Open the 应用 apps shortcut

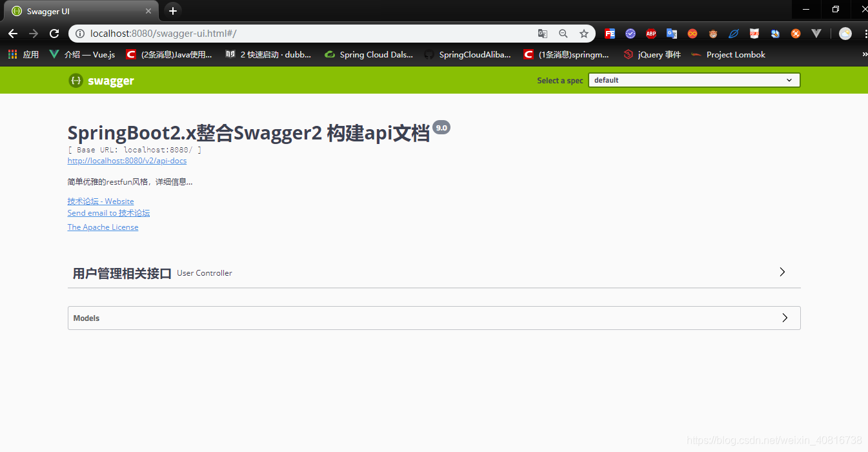click(x=23, y=55)
